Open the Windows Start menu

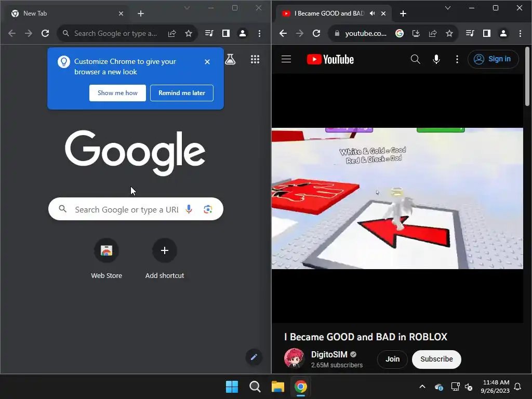click(x=232, y=387)
